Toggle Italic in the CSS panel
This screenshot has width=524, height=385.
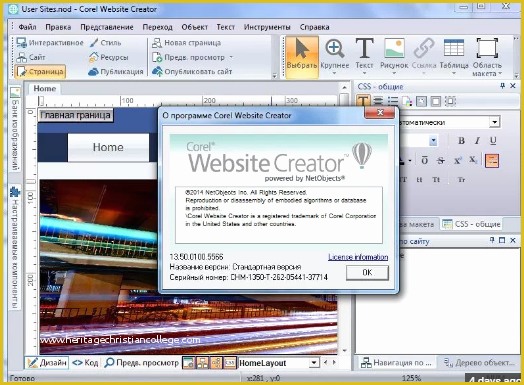pos(477,140)
